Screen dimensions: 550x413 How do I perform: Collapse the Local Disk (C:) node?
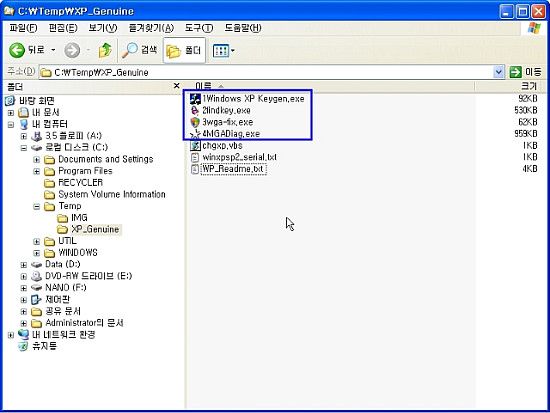tap(24, 148)
